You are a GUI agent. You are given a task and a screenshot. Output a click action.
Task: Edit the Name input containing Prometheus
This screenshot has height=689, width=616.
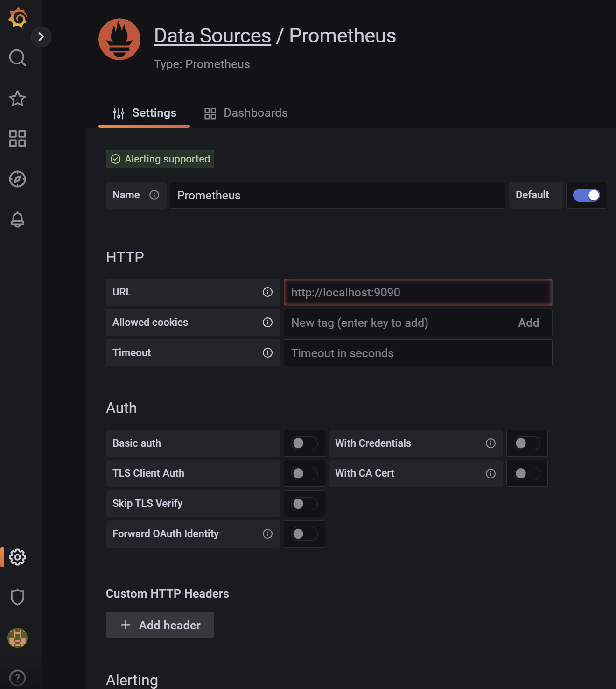(337, 195)
